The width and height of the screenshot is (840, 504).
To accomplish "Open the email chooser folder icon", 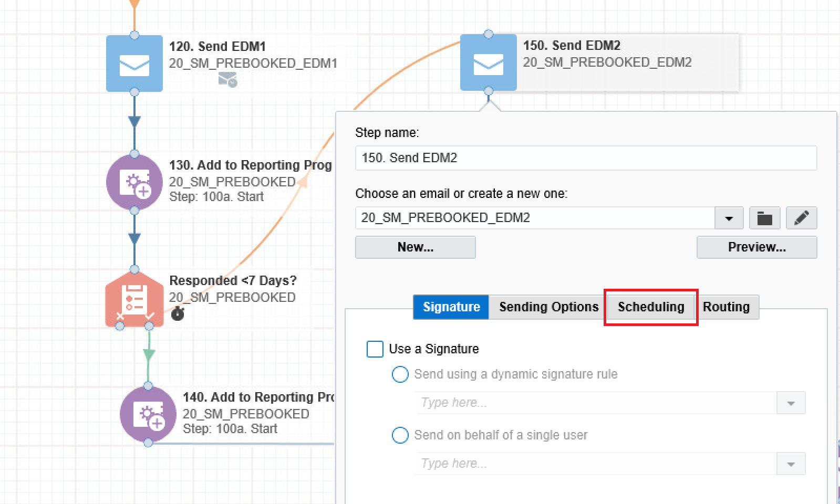I will (764, 218).
